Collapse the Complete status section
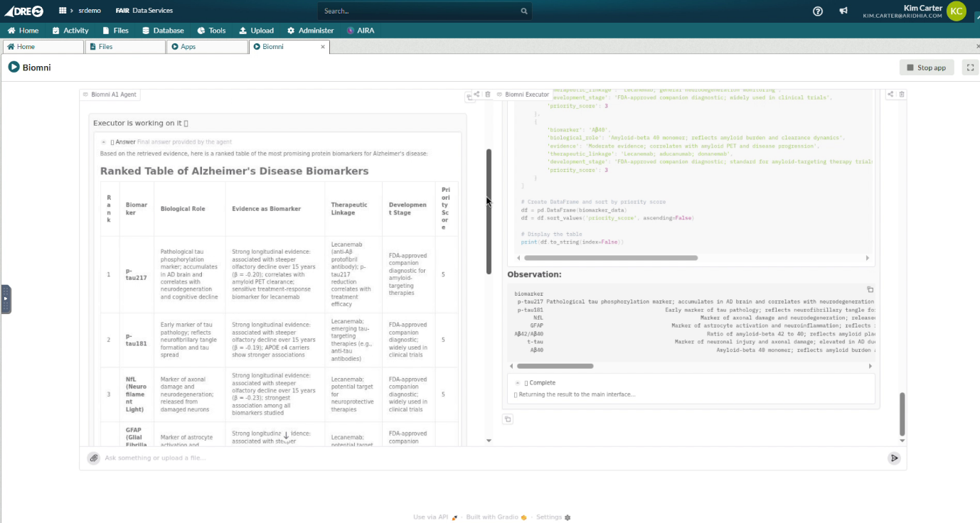Viewport: 980px width, 523px height. click(x=518, y=383)
